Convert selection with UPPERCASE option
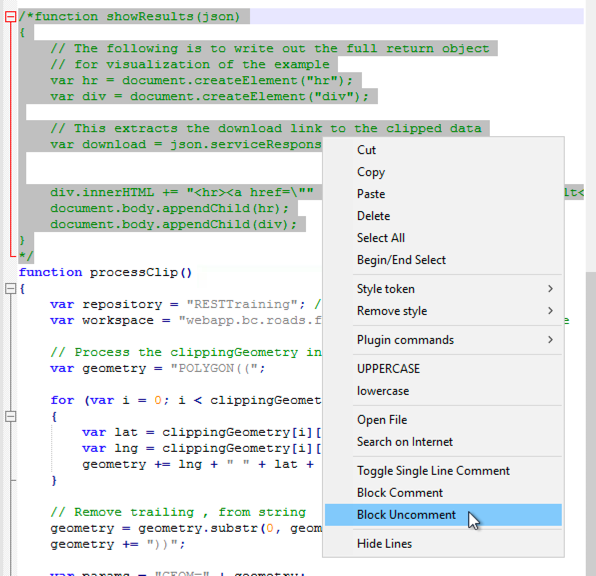The height and width of the screenshot is (576, 596). click(x=443, y=369)
